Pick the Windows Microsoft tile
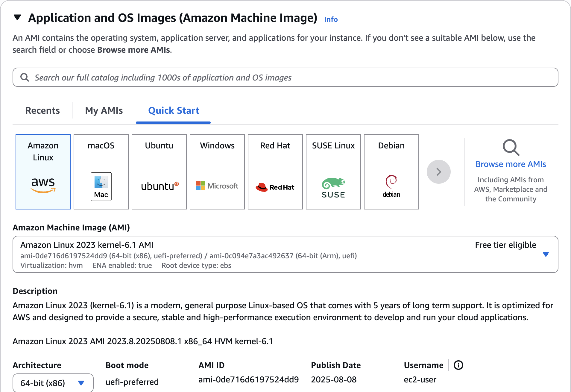The height and width of the screenshot is (392, 571). (x=217, y=172)
